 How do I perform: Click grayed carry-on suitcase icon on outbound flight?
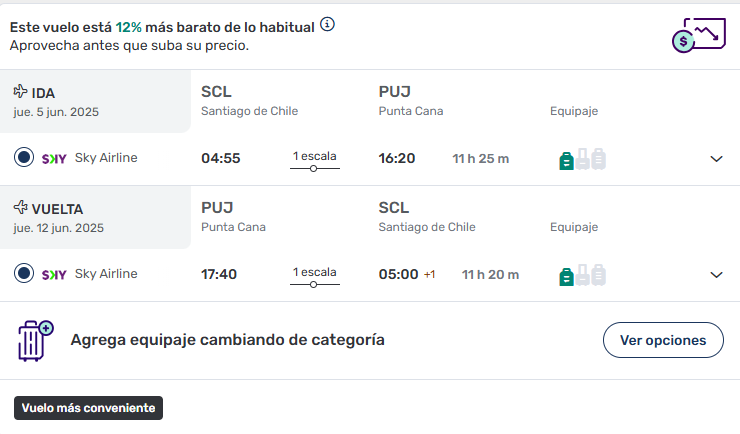(x=582, y=159)
